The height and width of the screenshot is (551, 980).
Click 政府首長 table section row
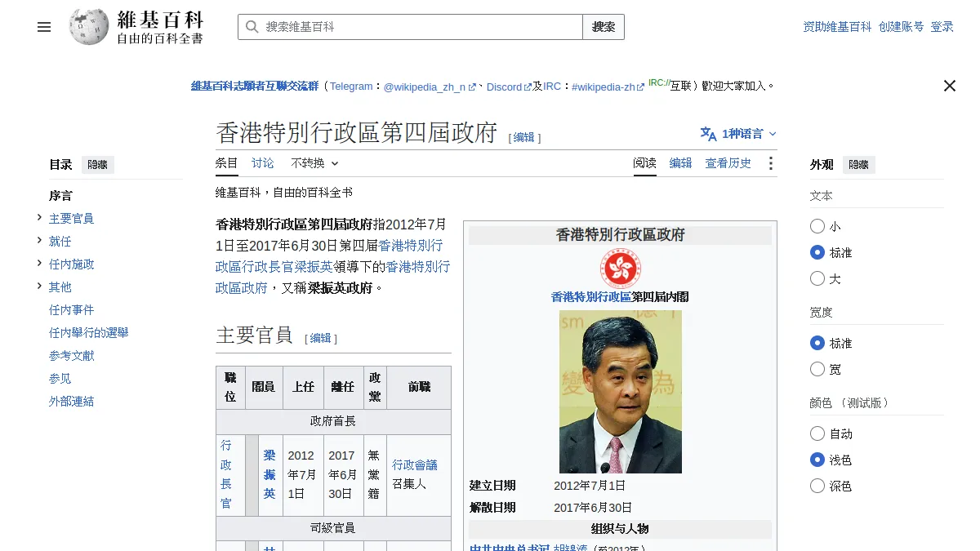[x=333, y=422]
